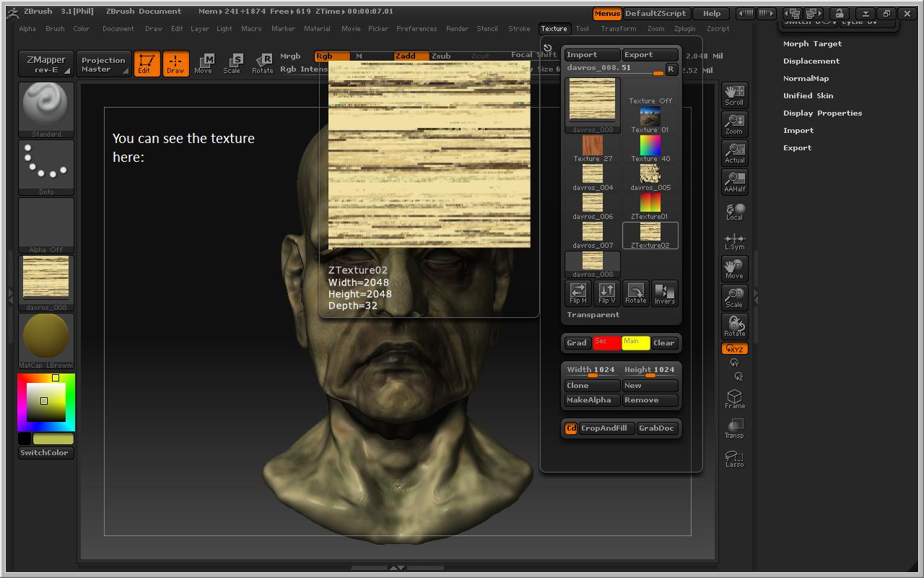924x578 pixels.
Task: Click the Scroll canvas icon
Action: coord(734,95)
